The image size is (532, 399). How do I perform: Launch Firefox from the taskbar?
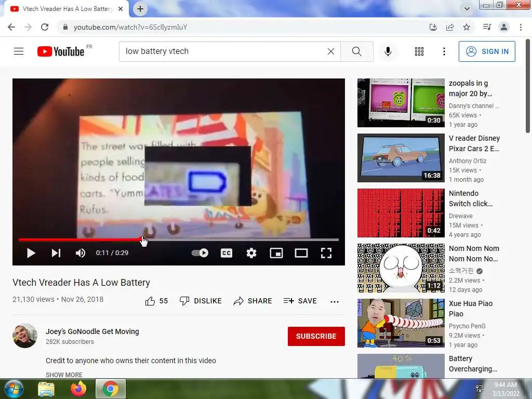78,389
